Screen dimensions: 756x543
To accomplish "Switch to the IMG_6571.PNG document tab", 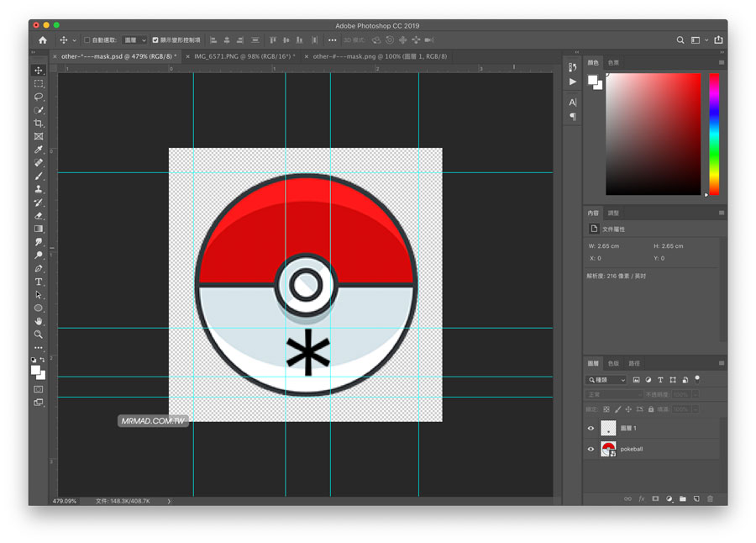I will click(244, 56).
